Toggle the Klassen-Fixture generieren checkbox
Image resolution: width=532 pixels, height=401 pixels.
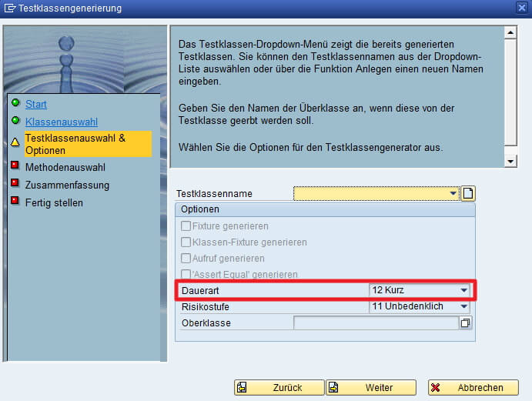tap(186, 242)
